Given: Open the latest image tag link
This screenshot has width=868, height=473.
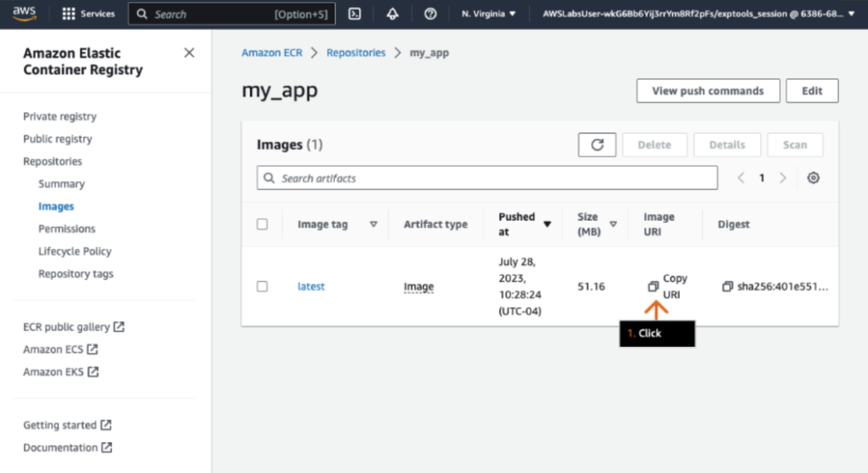Looking at the screenshot, I should click(311, 286).
